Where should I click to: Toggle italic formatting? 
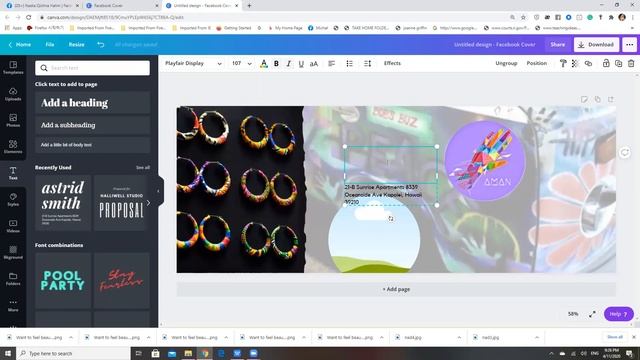[x=289, y=64]
